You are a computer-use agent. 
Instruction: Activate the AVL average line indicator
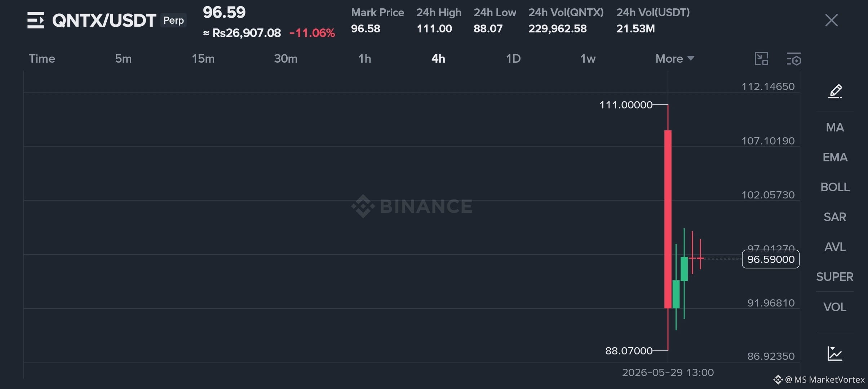pos(835,247)
